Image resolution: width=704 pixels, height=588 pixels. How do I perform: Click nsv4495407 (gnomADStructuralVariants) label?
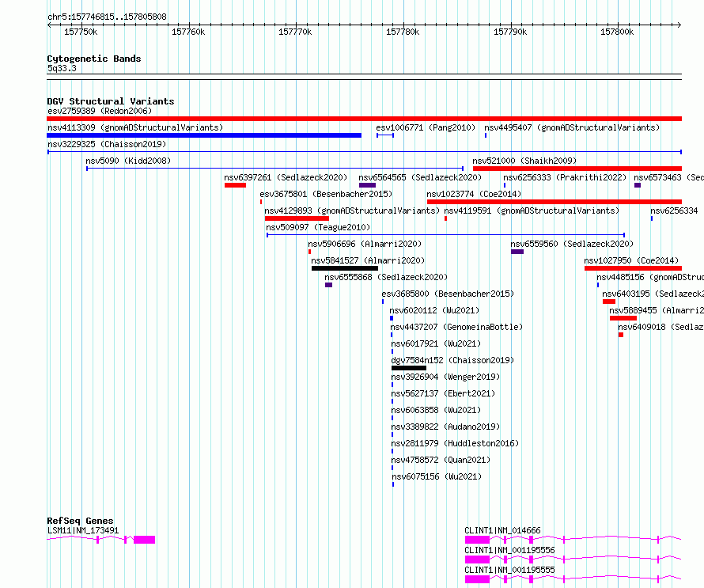[x=572, y=127]
